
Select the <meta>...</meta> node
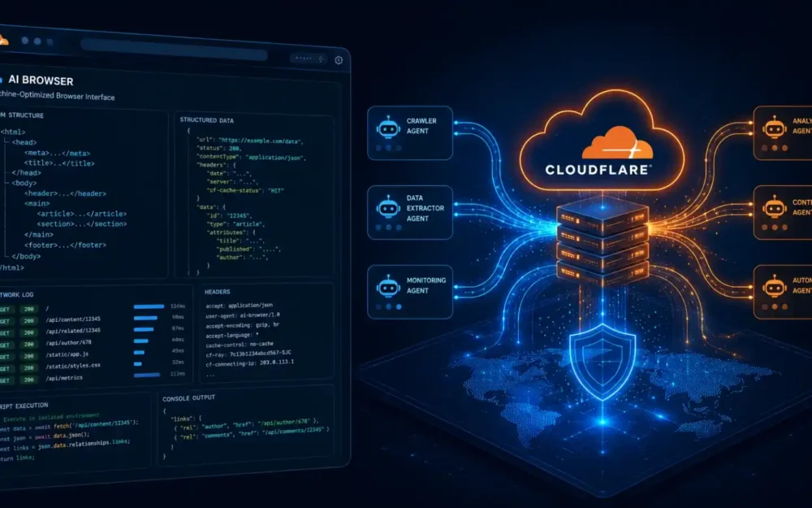[57, 153]
